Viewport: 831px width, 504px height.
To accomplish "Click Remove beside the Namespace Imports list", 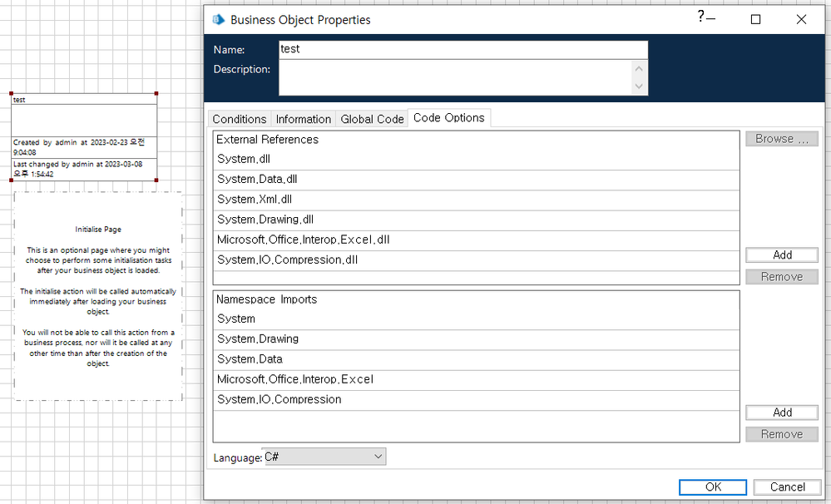I will (782, 434).
